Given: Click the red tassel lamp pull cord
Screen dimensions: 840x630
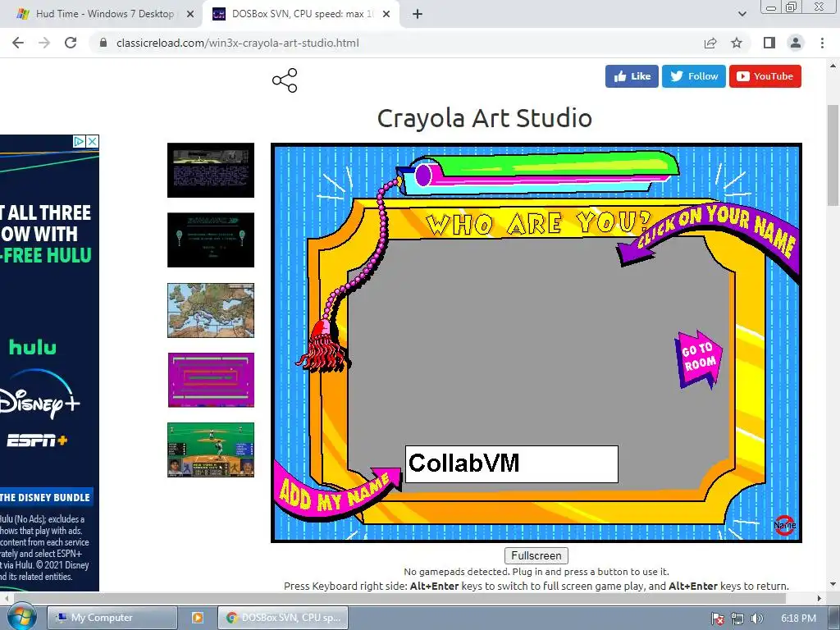Looking at the screenshot, I should click(324, 345).
